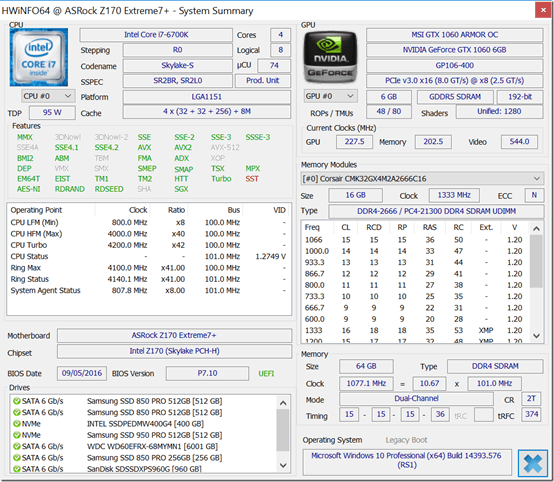The width and height of the screenshot is (554, 482).
Task: Select the 1066 frequency timing row
Action: 416,240
